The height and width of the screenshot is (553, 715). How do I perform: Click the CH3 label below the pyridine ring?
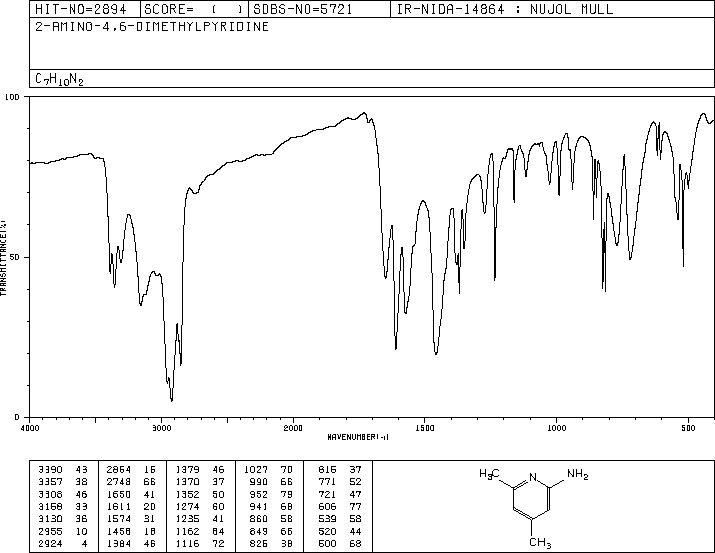(x=540, y=543)
